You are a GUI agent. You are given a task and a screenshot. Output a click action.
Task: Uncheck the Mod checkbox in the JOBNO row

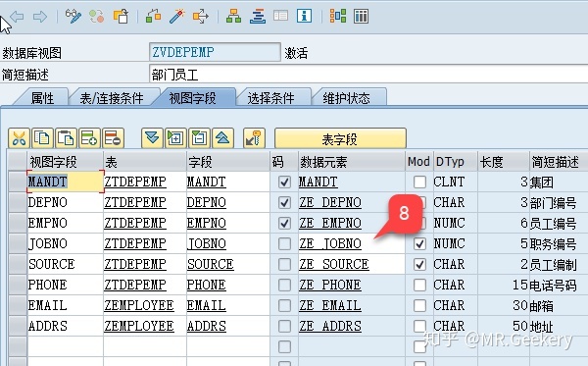point(419,244)
